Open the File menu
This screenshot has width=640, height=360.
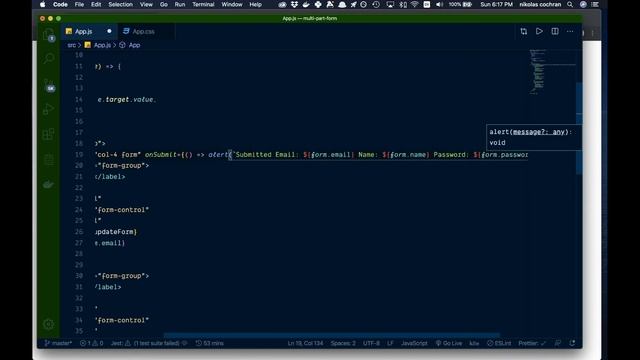click(79, 4)
